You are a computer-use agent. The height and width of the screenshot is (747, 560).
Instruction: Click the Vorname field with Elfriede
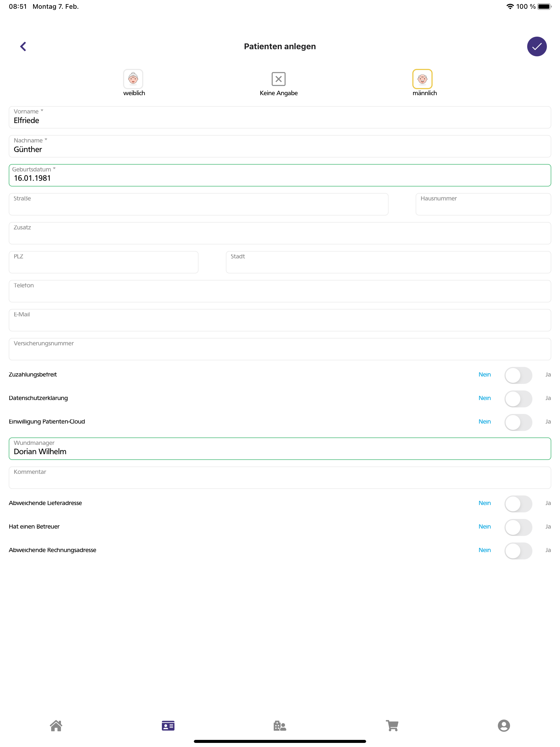tap(280, 117)
